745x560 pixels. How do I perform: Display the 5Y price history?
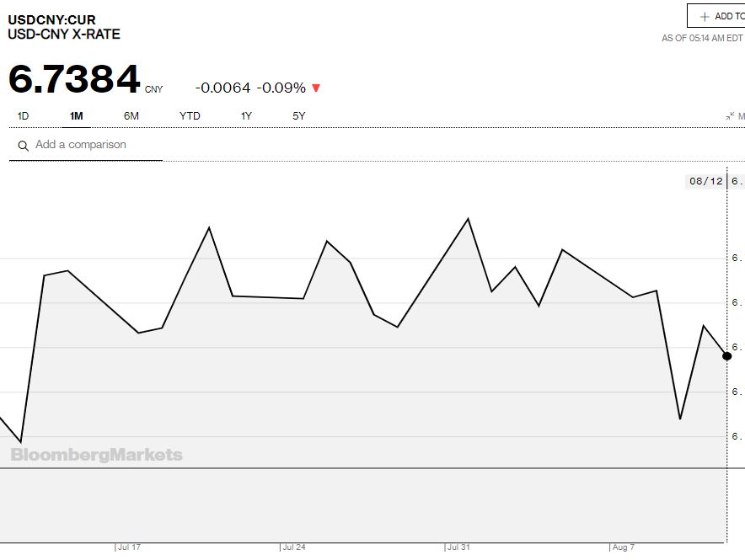point(299,116)
